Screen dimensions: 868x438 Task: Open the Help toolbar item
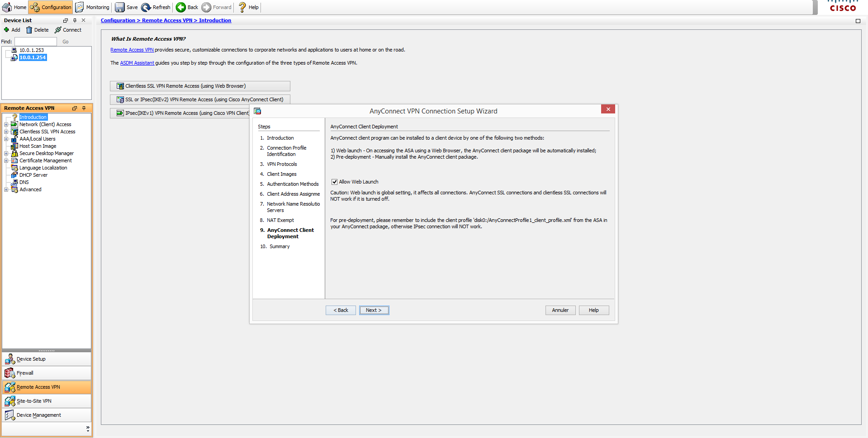point(248,7)
